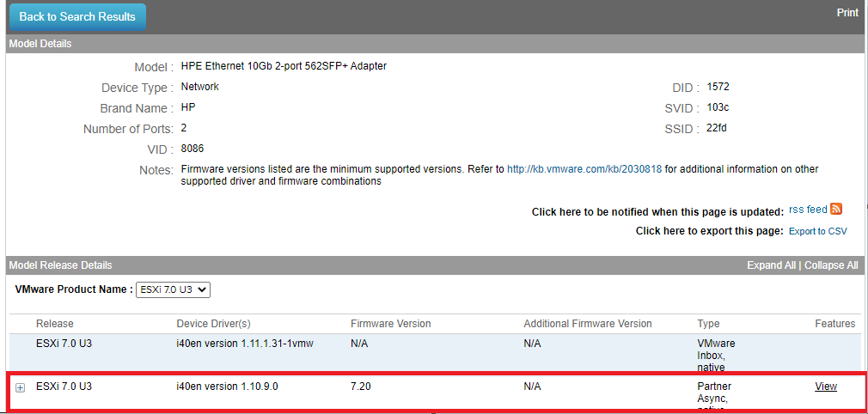Viewport: 868px width, 414px height.
Task: Click View for the Partner Async row
Action: pyautogui.click(x=825, y=387)
